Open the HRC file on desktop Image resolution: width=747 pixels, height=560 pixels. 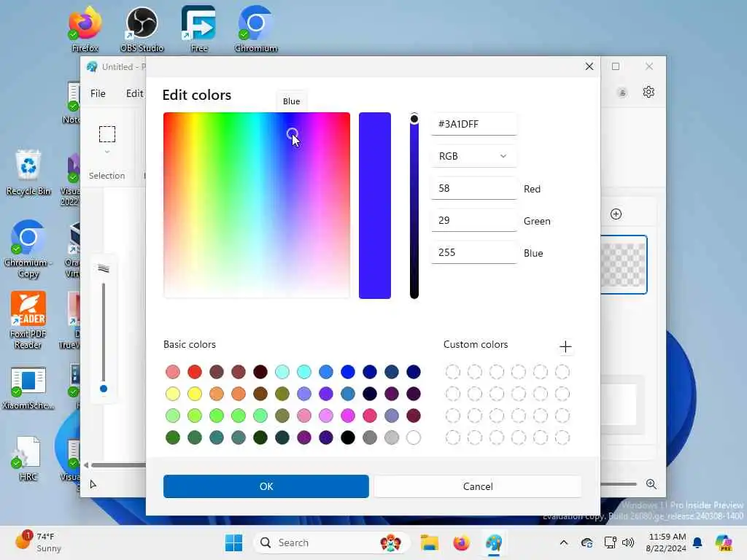pos(28,459)
